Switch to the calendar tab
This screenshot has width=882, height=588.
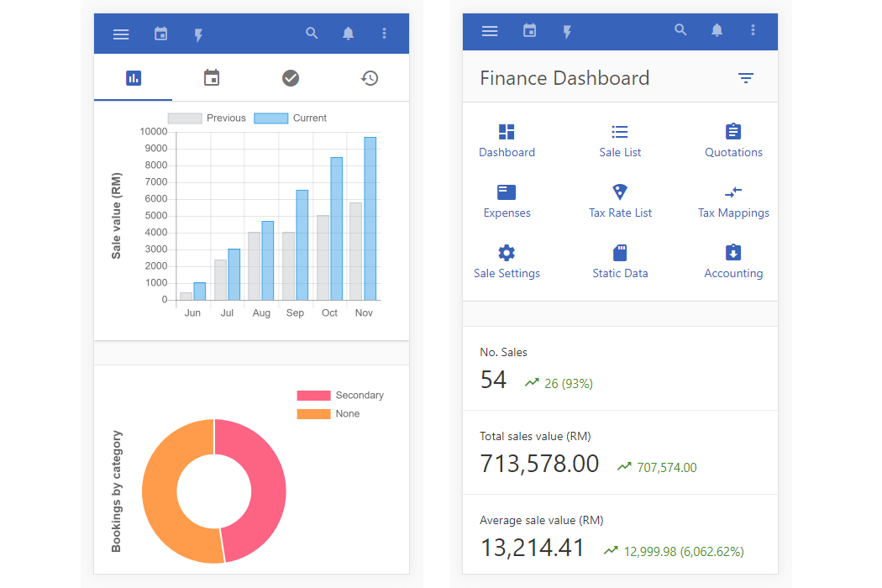[212, 77]
